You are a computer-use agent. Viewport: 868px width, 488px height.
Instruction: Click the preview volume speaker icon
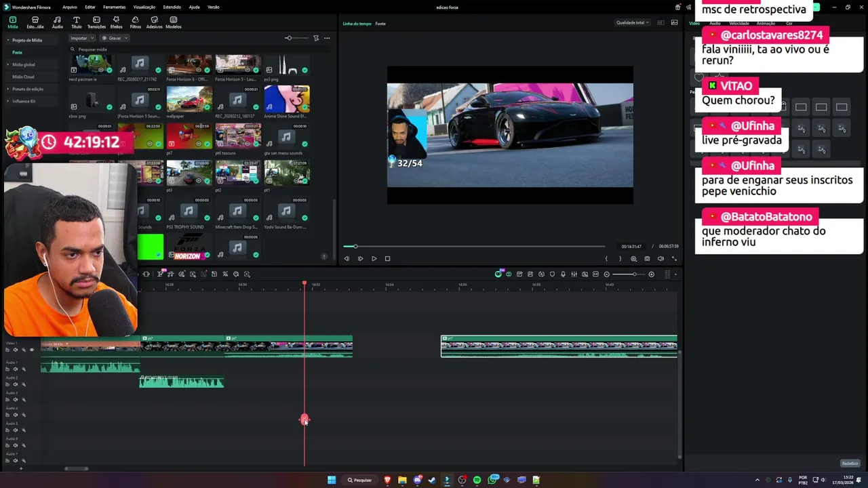point(660,258)
